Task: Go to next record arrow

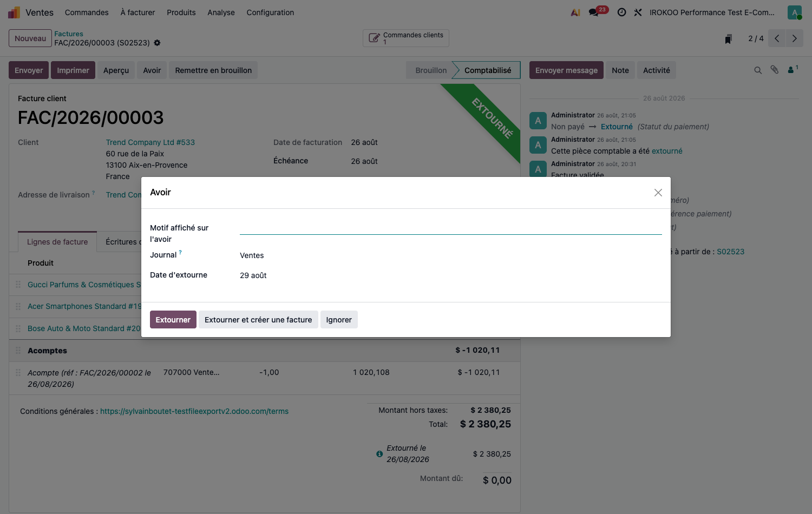Action: tap(794, 38)
